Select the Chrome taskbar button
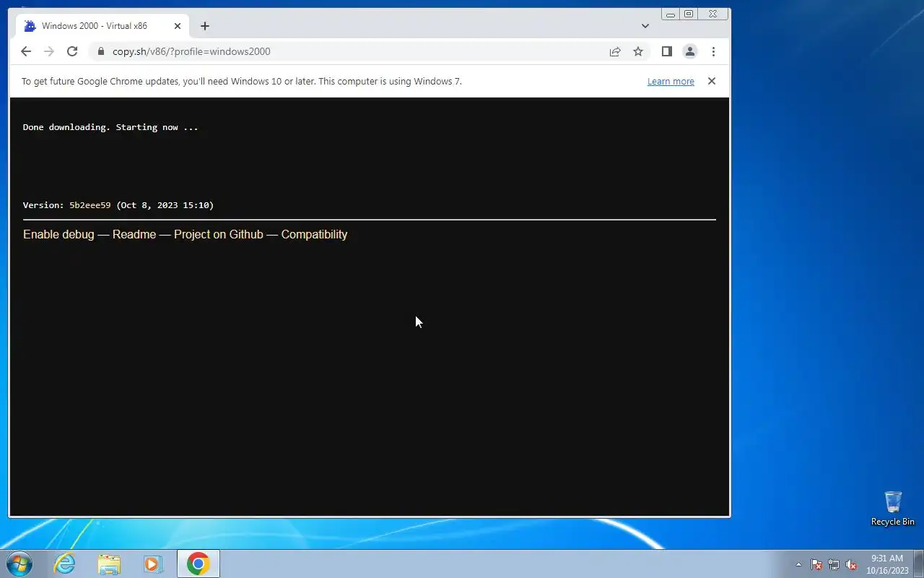The height and width of the screenshot is (578, 924). tap(199, 564)
